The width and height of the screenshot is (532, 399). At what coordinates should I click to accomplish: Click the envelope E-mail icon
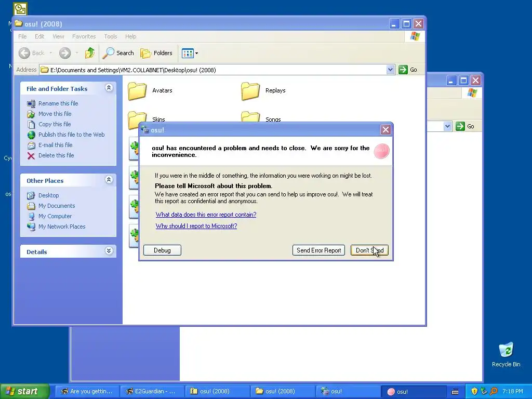(31, 145)
